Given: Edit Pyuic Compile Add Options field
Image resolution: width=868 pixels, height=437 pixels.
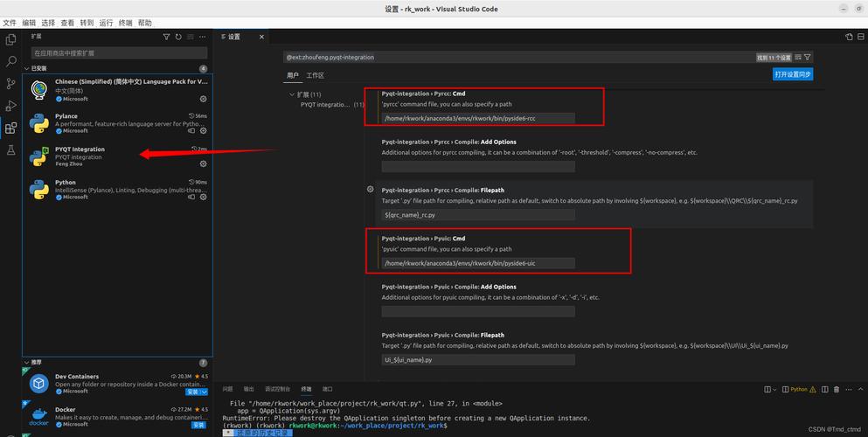Looking at the screenshot, I should point(478,311).
